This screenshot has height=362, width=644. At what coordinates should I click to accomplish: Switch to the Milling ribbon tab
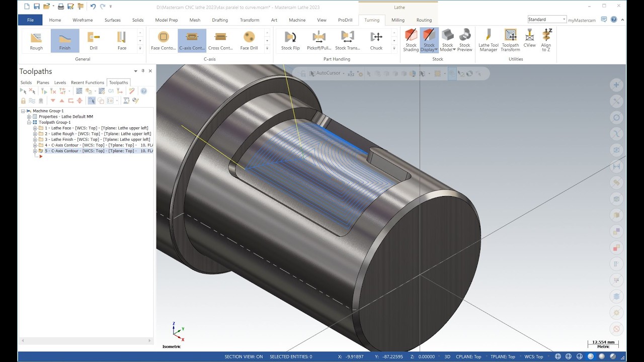point(398,20)
